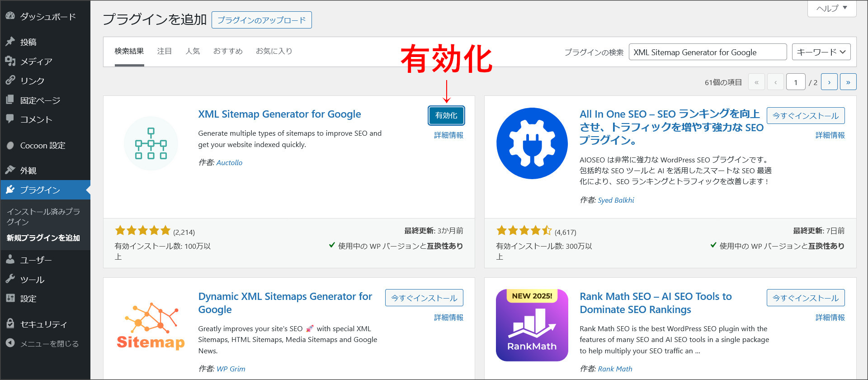The height and width of the screenshot is (380, 868).
Task: Open the ダッシュボード dashboard icon in sidebar
Action: point(10,16)
